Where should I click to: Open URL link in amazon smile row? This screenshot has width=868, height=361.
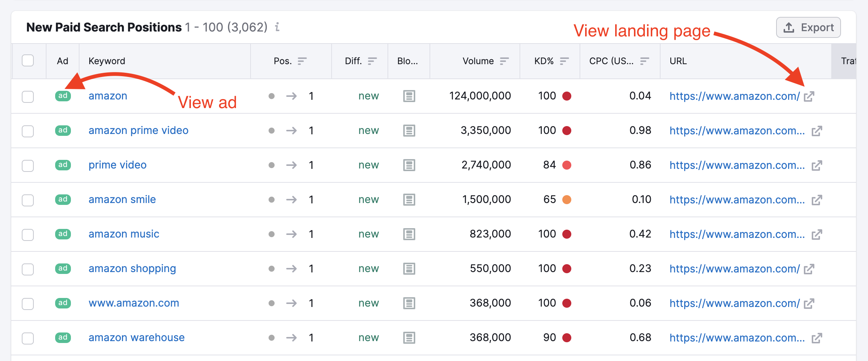[x=737, y=200]
